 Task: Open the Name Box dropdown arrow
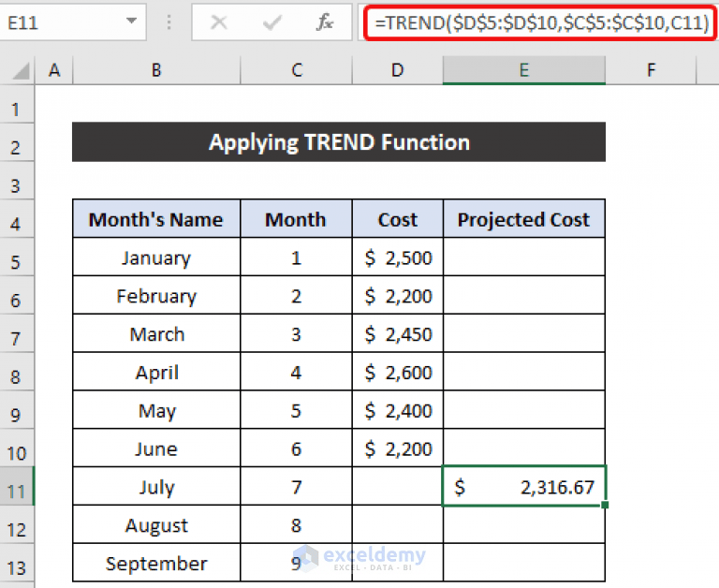(x=131, y=22)
